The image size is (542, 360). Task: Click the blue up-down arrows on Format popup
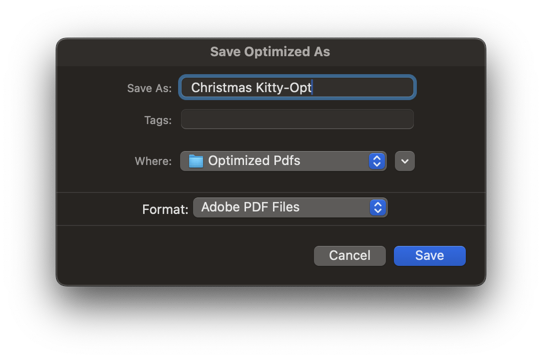point(378,207)
